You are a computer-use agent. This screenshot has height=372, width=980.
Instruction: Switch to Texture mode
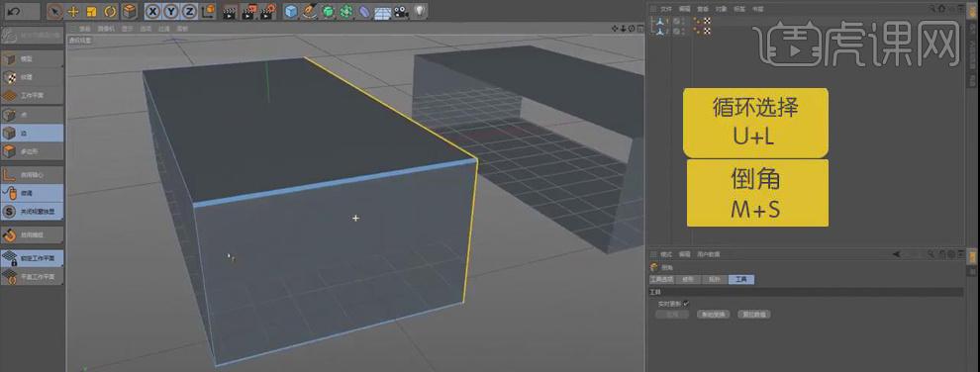(33, 77)
